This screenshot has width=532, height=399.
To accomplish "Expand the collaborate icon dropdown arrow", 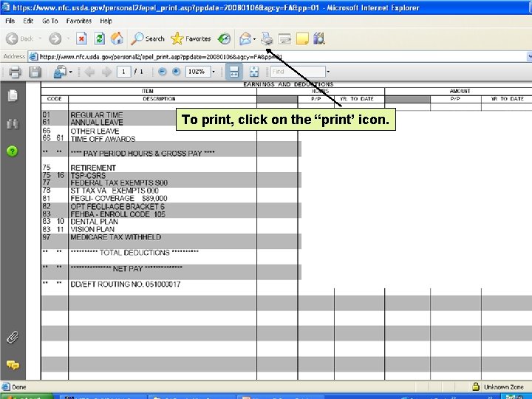I will click(x=71, y=72).
